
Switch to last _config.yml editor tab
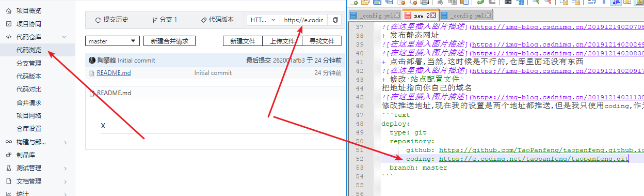click(466, 16)
